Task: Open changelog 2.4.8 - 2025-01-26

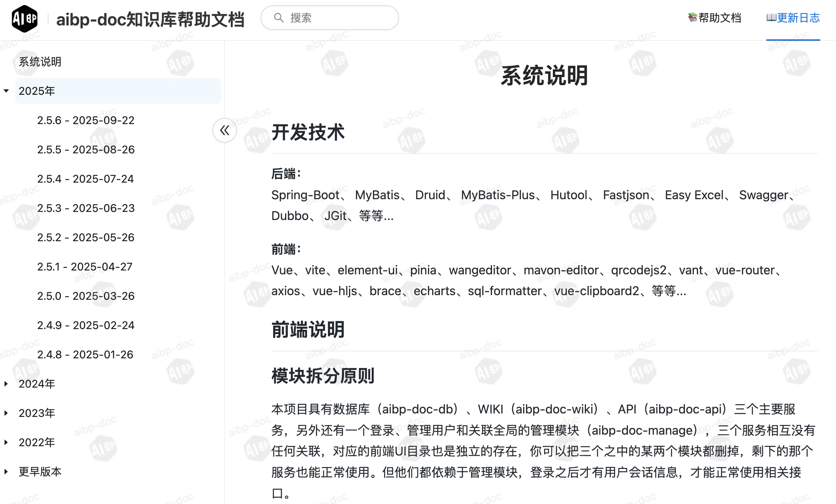Action: [x=85, y=354]
